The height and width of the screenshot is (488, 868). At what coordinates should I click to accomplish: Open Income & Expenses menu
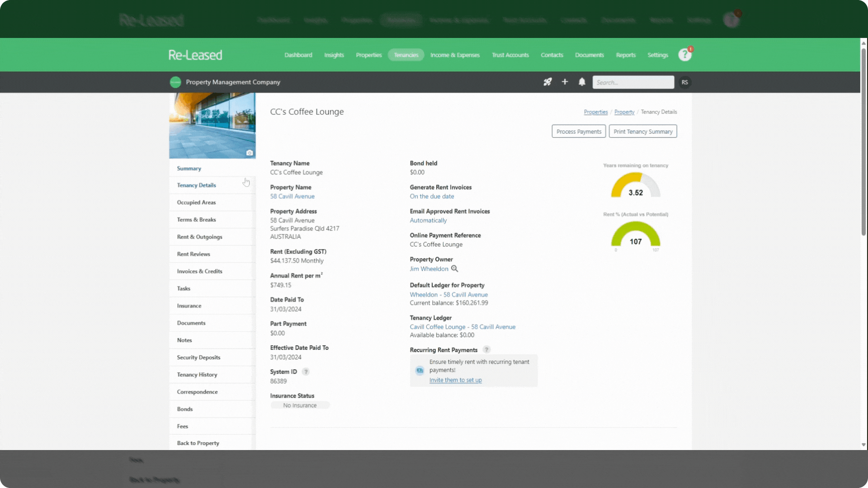click(x=455, y=55)
